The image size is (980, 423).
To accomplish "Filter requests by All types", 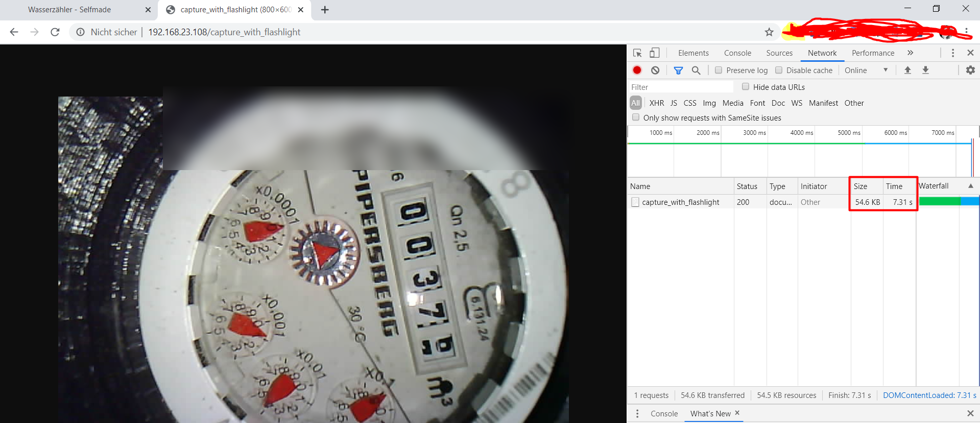I will (x=635, y=103).
